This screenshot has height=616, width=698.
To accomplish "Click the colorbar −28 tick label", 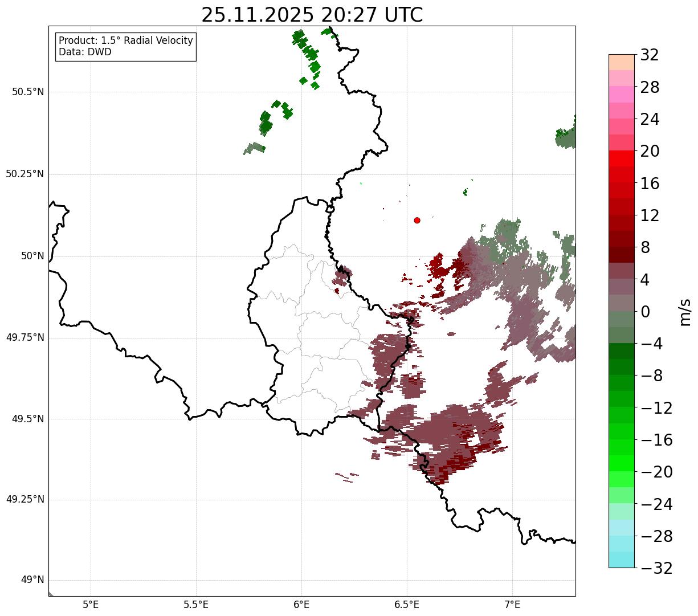I will point(656,536).
